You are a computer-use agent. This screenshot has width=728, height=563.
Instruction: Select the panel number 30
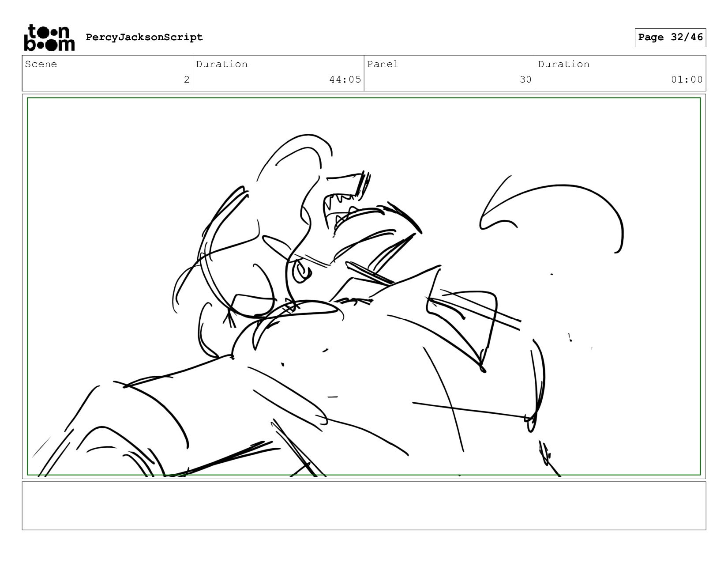(x=525, y=79)
